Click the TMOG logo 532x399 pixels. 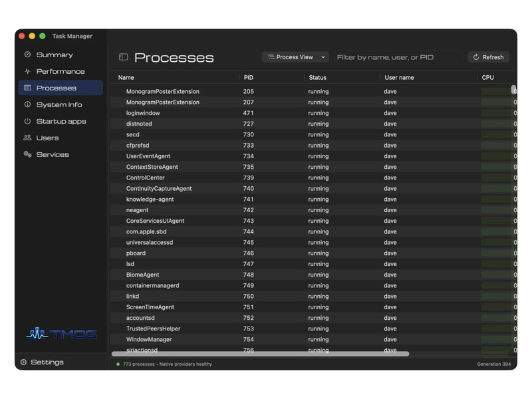pos(61,334)
